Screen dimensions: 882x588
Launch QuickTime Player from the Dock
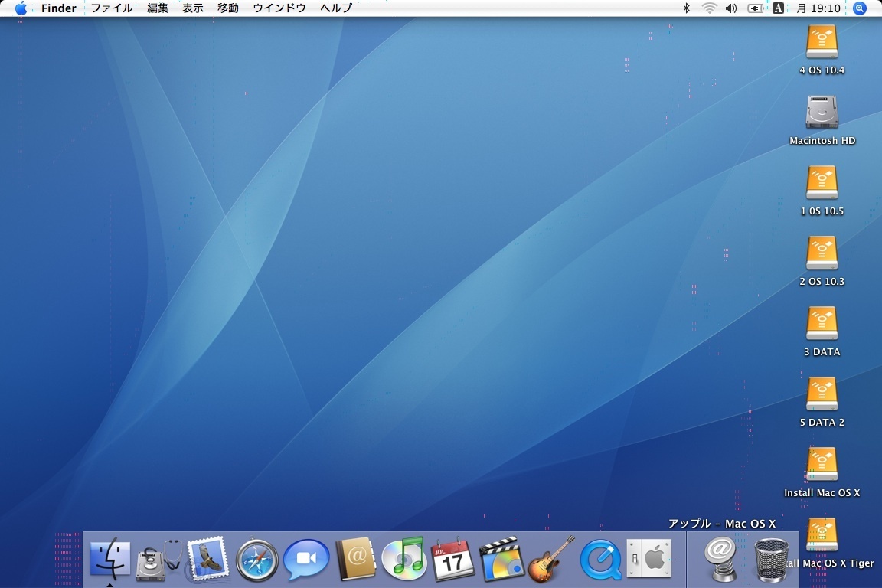point(600,560)
